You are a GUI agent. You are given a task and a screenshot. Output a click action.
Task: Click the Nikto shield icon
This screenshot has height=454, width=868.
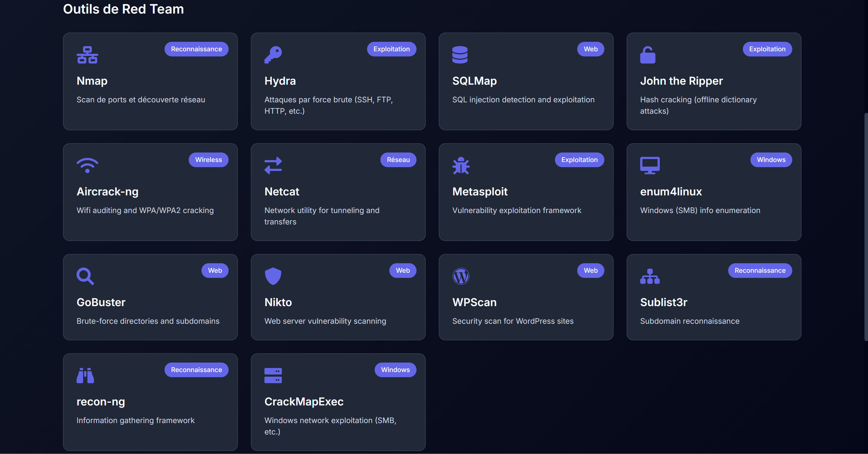click(x=273, y=276)
